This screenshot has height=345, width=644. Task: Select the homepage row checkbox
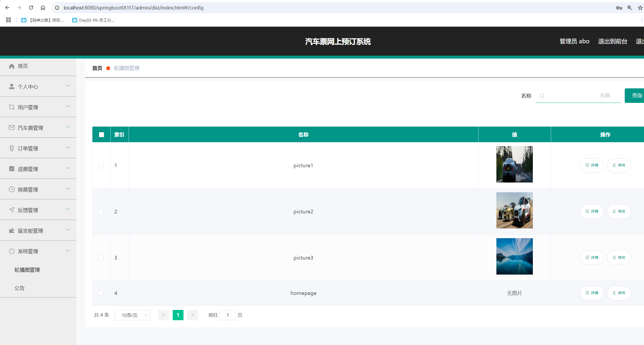pyautogui.click(x=101, y=293)
